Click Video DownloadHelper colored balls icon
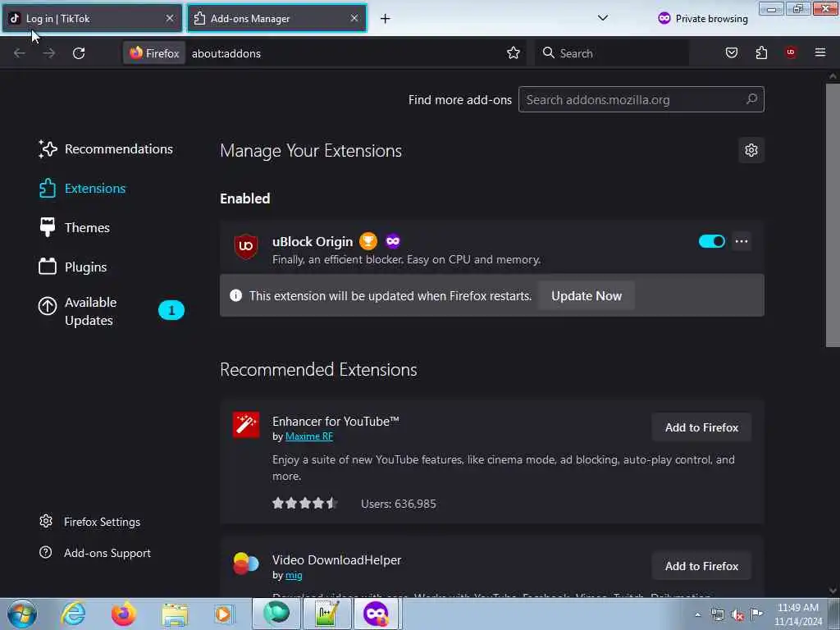The height and width of the screenshot is (630, 840). point(246,563)
